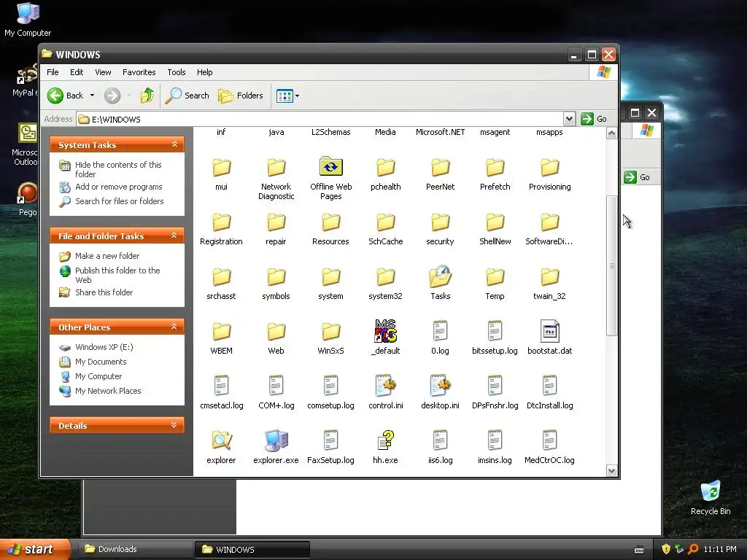Click the security shield tray icon
Screen dimensions: 747x560
666,549
